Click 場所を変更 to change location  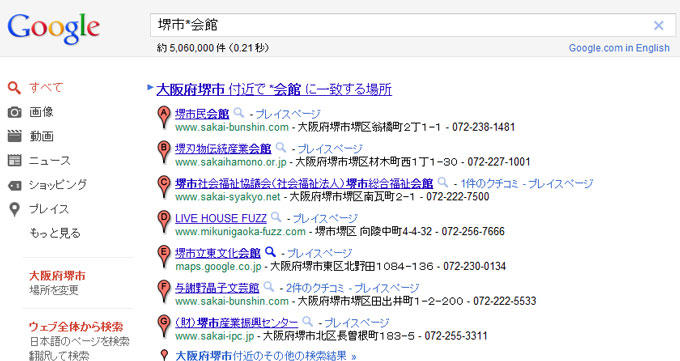point(54,290)
